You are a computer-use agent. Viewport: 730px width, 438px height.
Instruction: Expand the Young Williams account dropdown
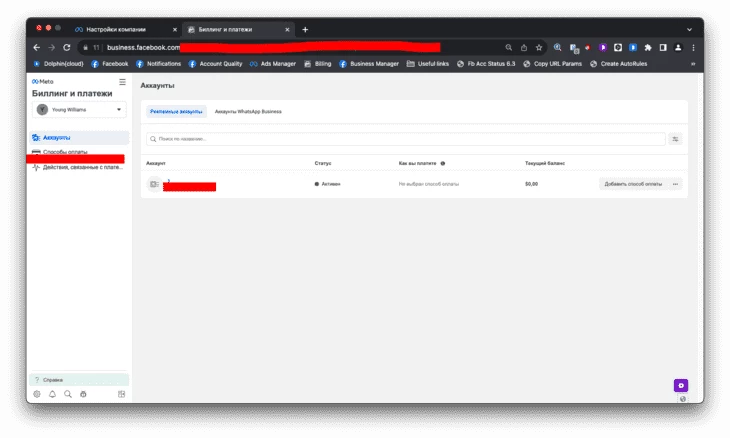click(80, 109)
